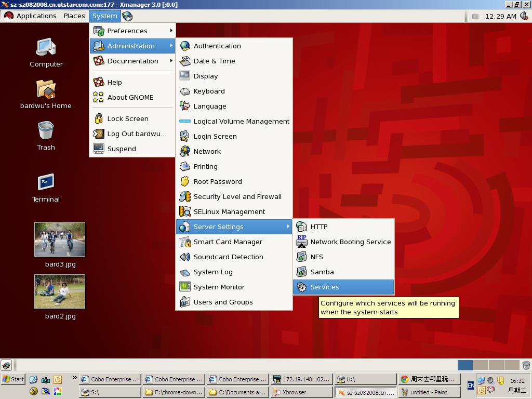Open the Places menu
The image size is (532, 399).
pyautogui.click(x=74, y=16)
